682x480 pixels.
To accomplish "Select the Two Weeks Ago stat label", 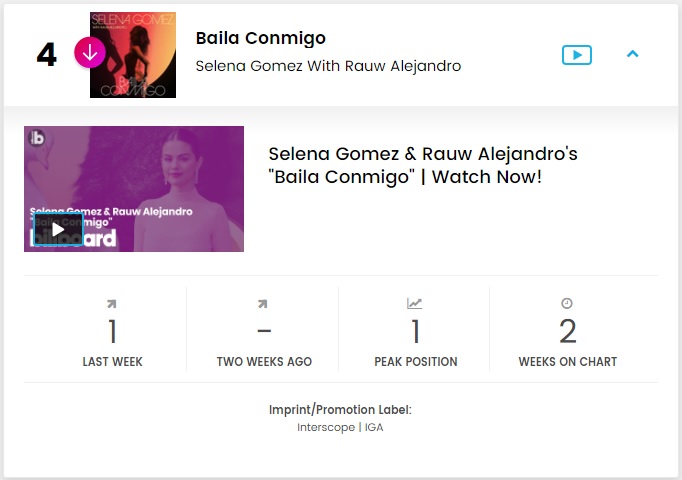I will [264, 362].
